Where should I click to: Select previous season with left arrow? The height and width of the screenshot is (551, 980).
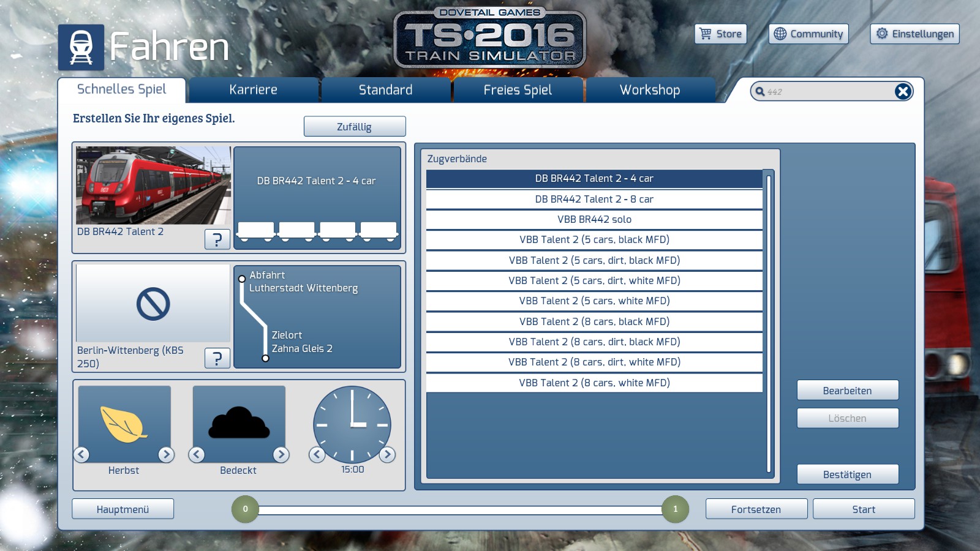(81, 454)
